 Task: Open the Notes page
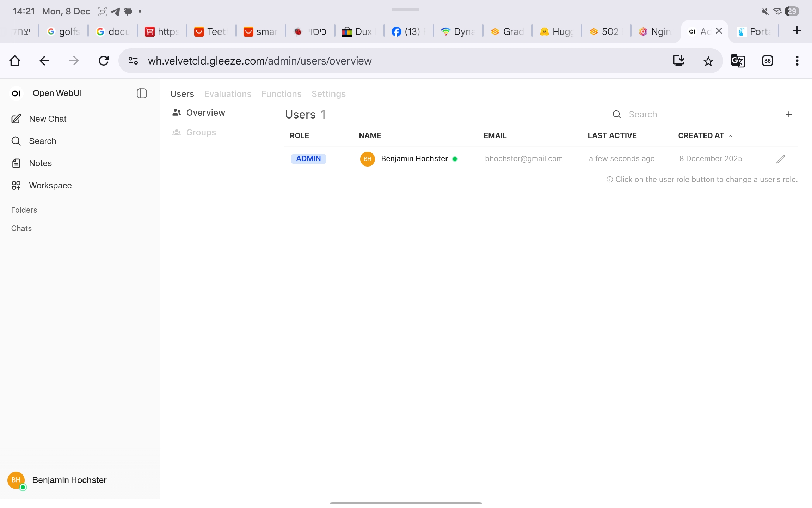pos(40,163)
